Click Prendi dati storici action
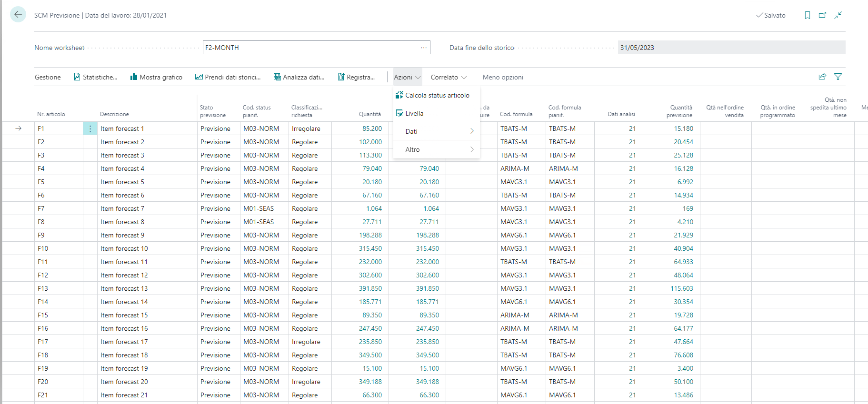Screen dimensions: 868x404 coord(228,77)
